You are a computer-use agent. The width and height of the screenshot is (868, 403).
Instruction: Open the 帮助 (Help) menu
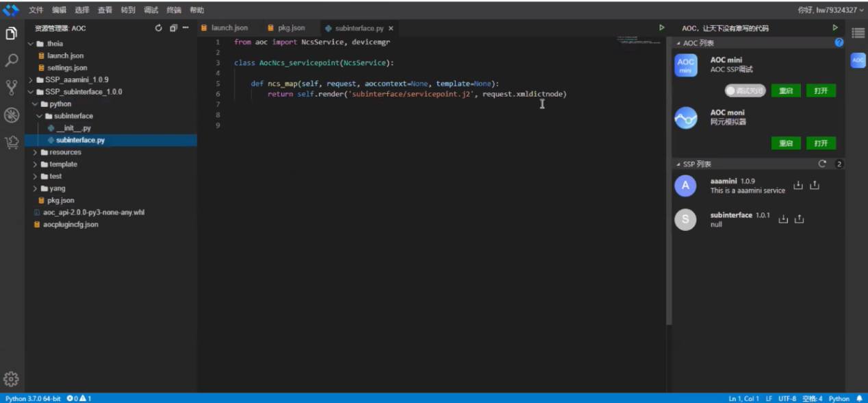196,10
